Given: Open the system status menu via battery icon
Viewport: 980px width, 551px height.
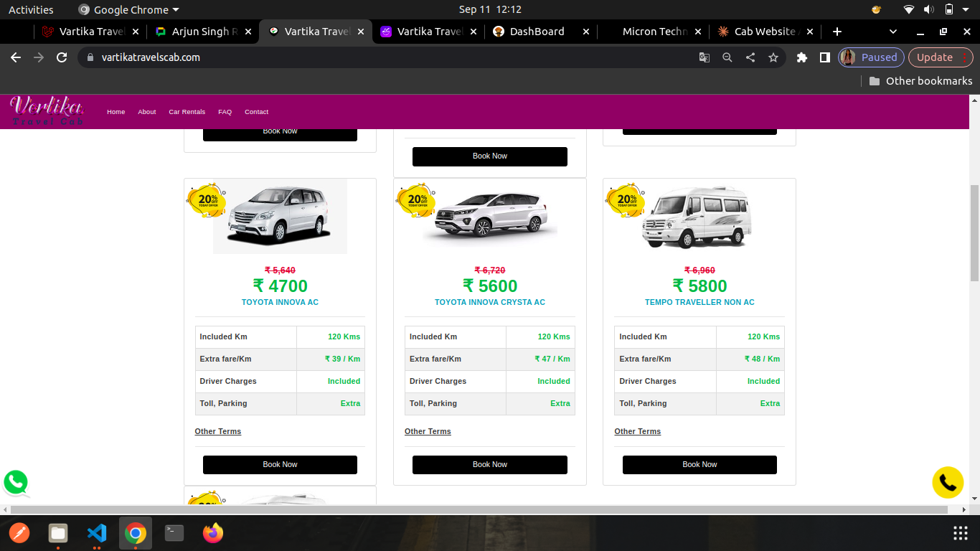Looking at the screenshot, I should click(x=949, y=9).
